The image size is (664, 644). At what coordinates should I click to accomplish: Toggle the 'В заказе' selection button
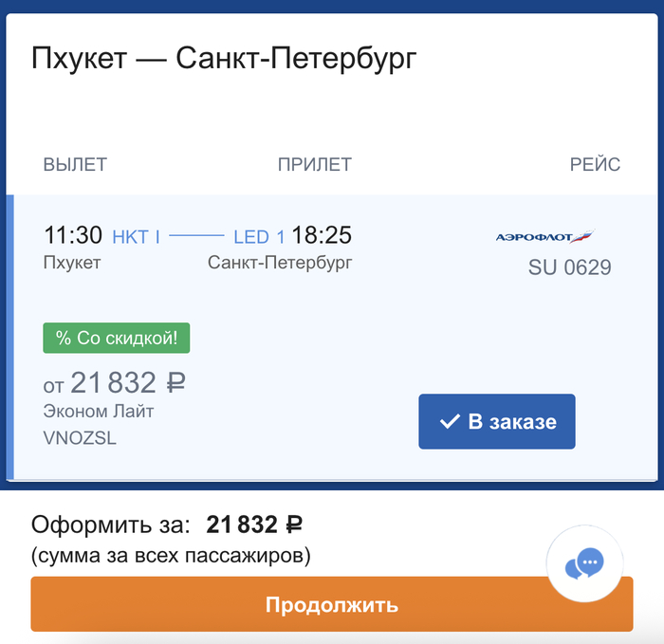(497, 422)
